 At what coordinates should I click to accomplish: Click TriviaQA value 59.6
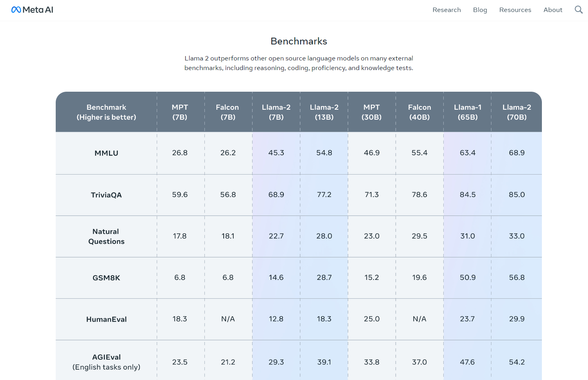(x=180, y=195)
